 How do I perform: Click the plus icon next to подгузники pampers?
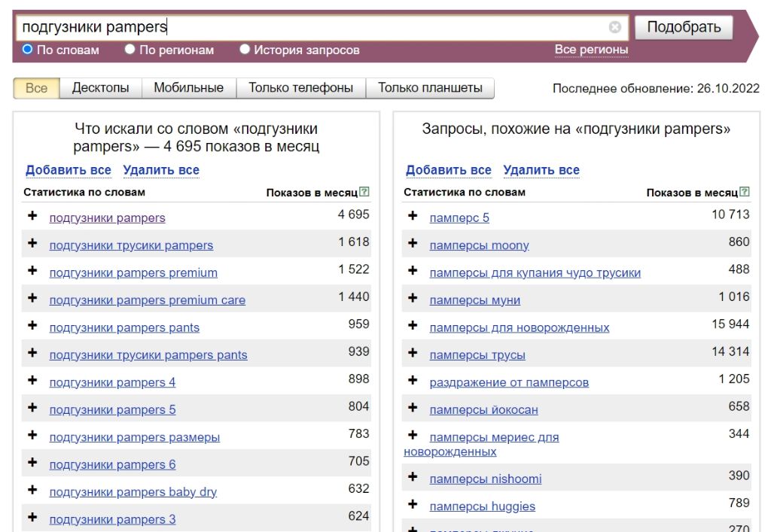click(x=32, y=216)
